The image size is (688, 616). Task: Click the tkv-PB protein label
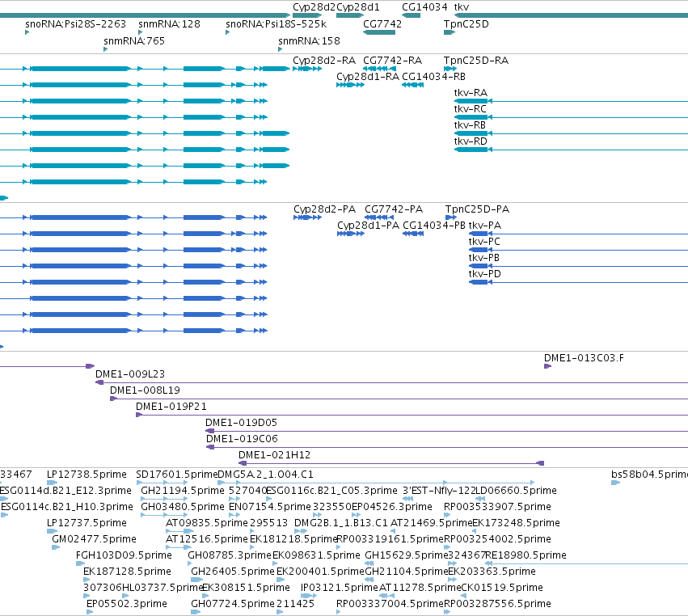pyautogui.click(x=484, y=258)
